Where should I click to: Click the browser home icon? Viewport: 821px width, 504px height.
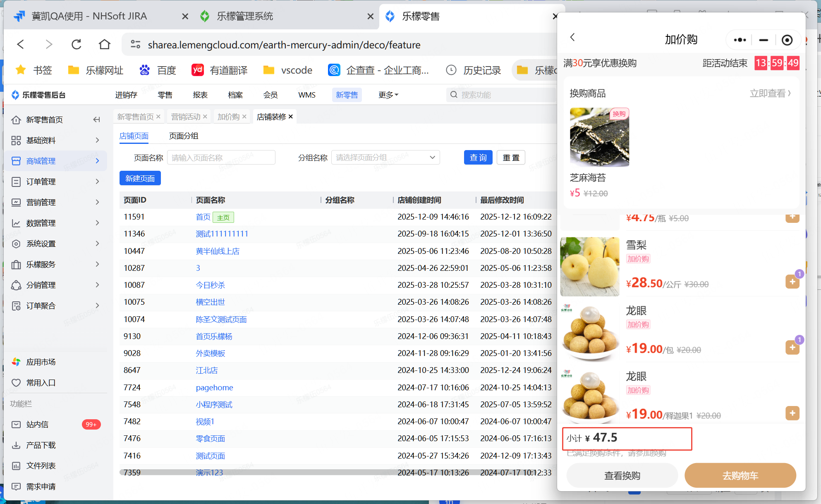[104, 44]
